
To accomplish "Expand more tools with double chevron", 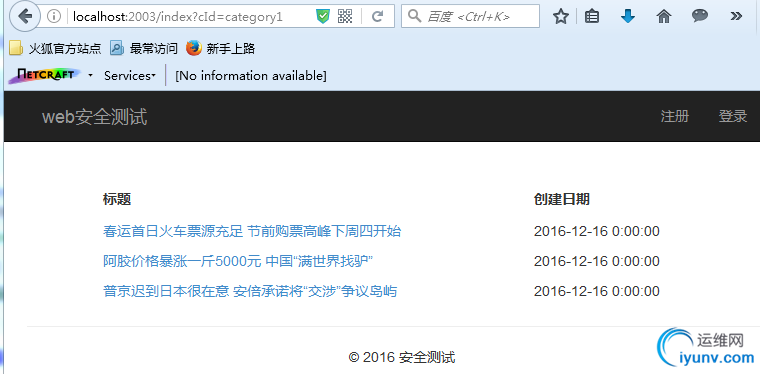I will [736, 16].
